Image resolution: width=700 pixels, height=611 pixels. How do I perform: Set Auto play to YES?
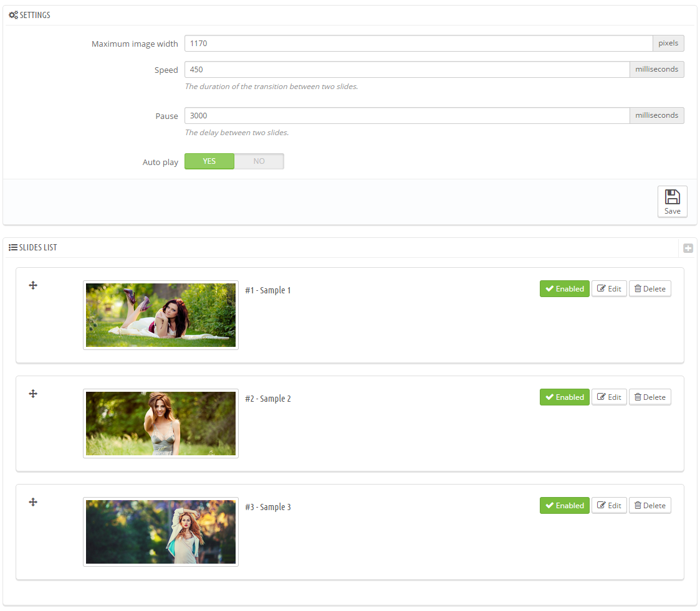pos(209,161)
